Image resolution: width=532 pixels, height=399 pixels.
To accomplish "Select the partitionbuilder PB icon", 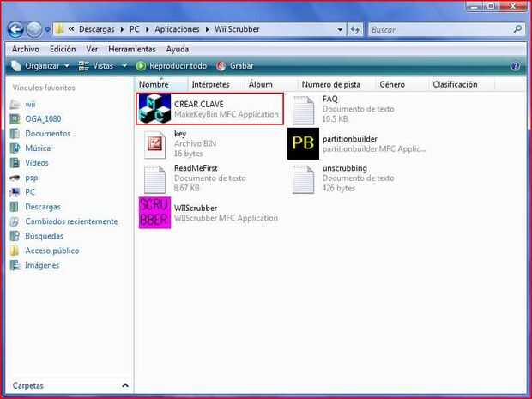I will pyautogui.click(x=303, y=143).
